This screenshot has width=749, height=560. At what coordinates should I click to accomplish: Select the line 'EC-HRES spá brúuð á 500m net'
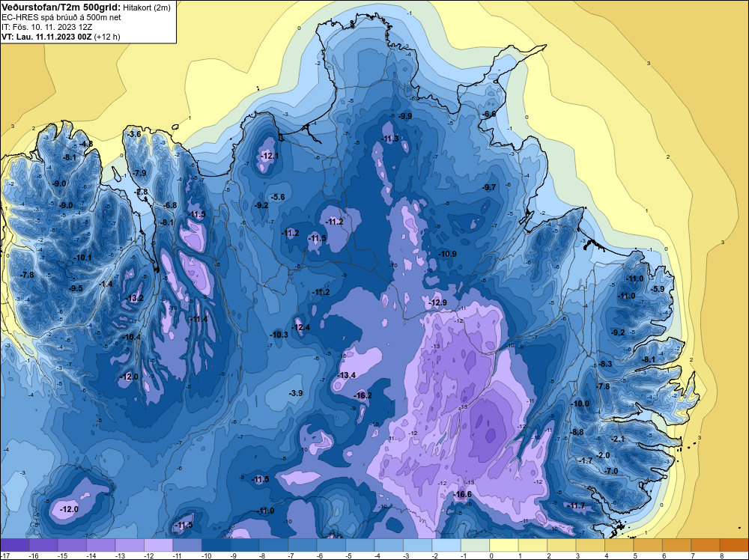coord(61,17)
